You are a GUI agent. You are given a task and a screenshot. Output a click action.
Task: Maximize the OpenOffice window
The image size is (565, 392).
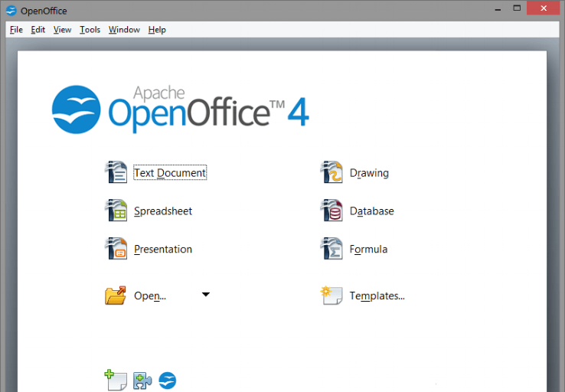[517, 8]
